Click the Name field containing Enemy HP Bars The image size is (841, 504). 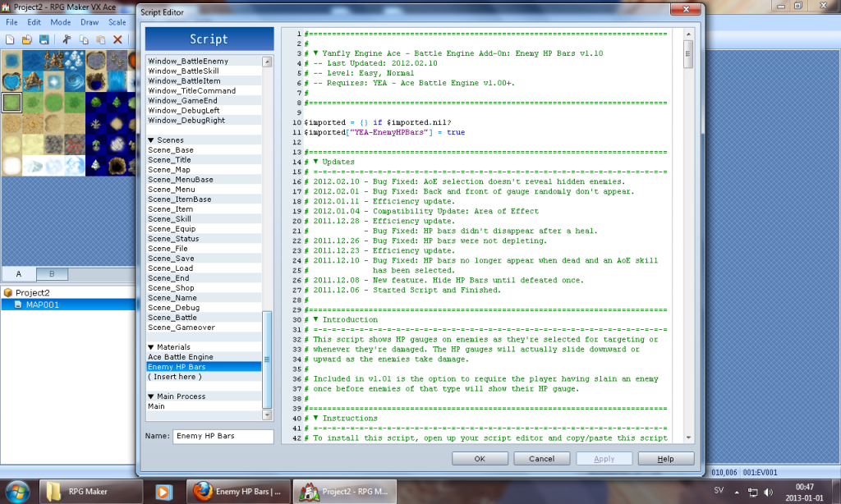tap(223, 436)
